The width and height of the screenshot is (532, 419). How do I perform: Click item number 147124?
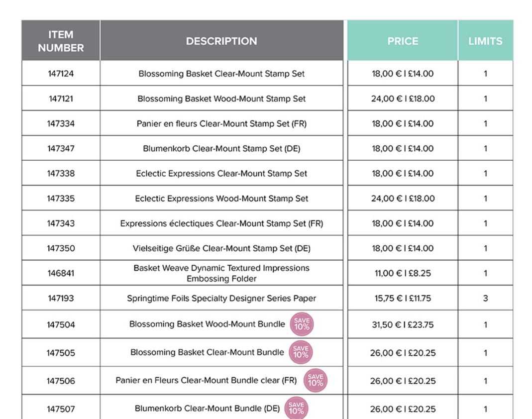(x=61, y=74)
